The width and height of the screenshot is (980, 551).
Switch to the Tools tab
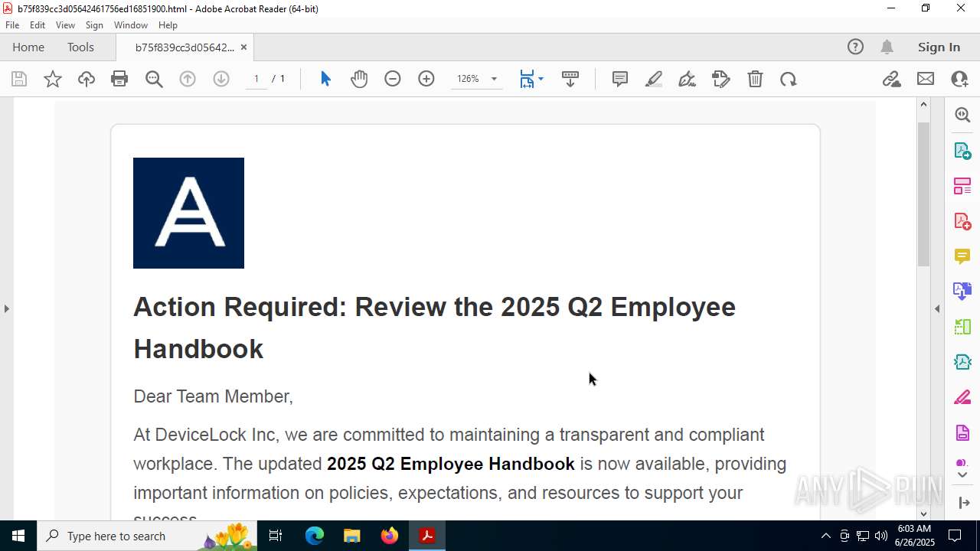coord(80,47)
